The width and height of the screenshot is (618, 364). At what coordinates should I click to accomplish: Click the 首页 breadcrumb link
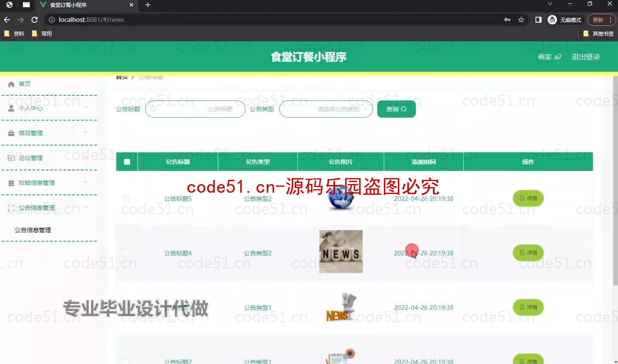(122, 77)
